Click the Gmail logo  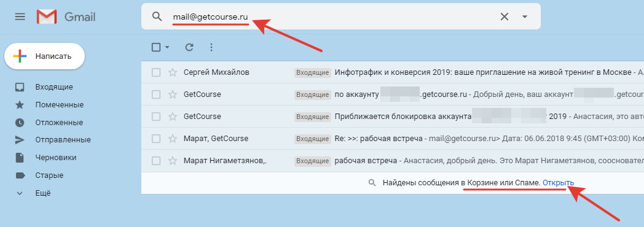[x=66, y=17]
